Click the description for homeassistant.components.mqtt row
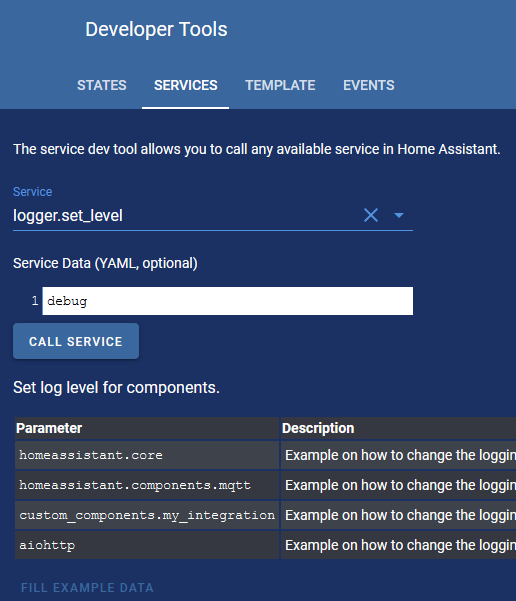Image resolution: width=516 pixels, height=601 pixels. (x=400, y=485)
